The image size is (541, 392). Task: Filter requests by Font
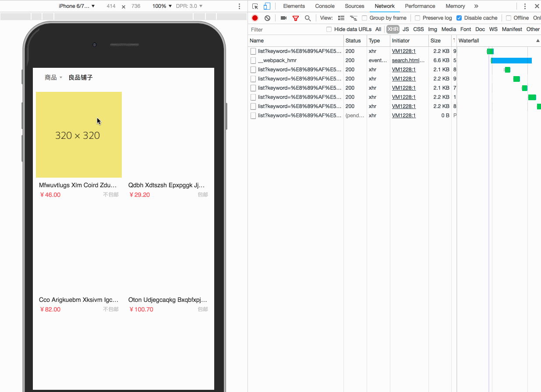click(466, 29)
